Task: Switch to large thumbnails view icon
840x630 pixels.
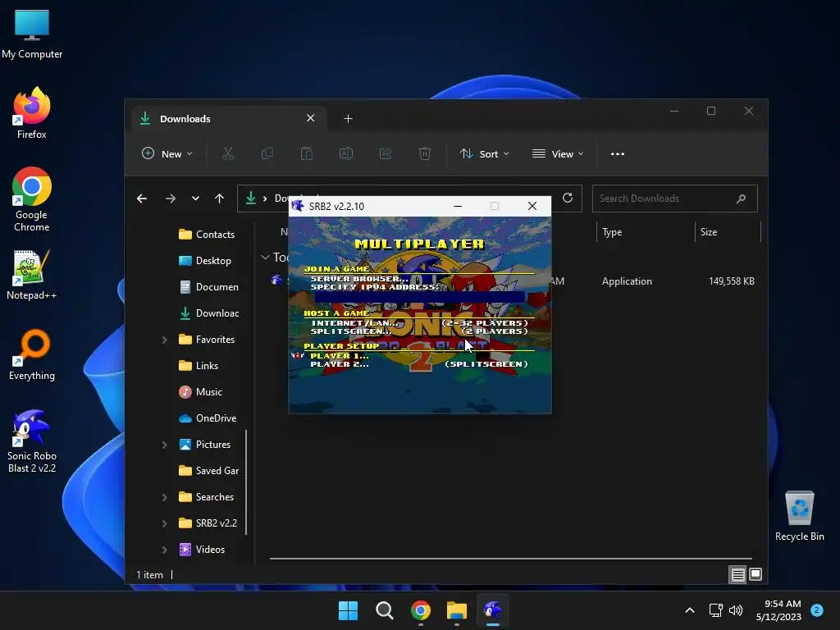Action: (x=756, y=575)
